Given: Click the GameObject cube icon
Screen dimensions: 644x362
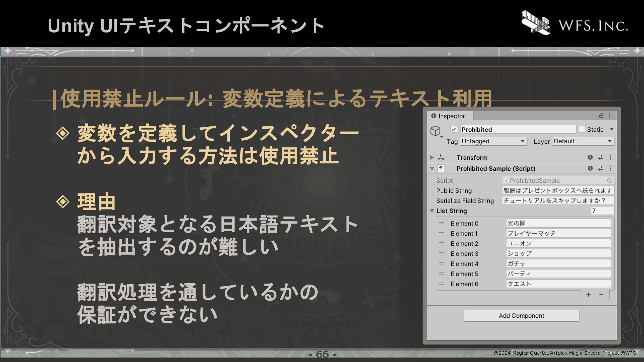Looking at the screenshot, I should pyautogui.click(x=435, y=131).
